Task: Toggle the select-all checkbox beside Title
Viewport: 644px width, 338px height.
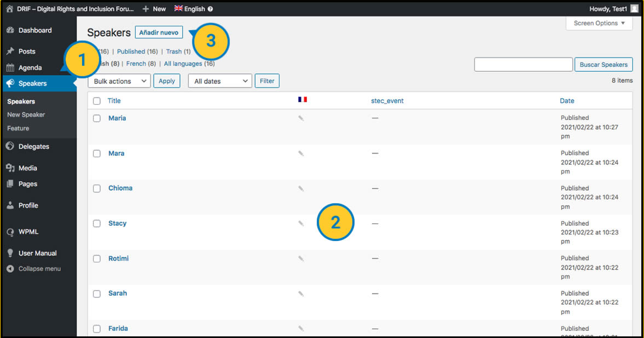Action: [x=97, y=101]
